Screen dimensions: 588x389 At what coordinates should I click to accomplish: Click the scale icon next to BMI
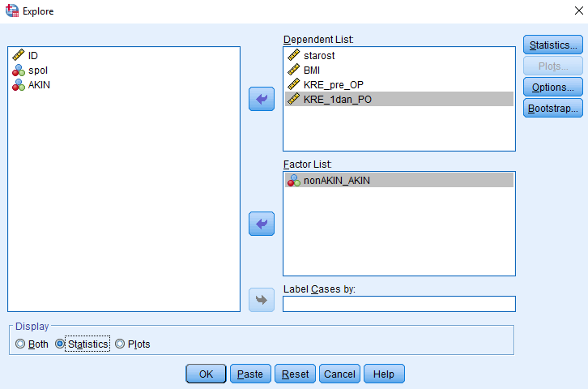[x=294, y=70]
